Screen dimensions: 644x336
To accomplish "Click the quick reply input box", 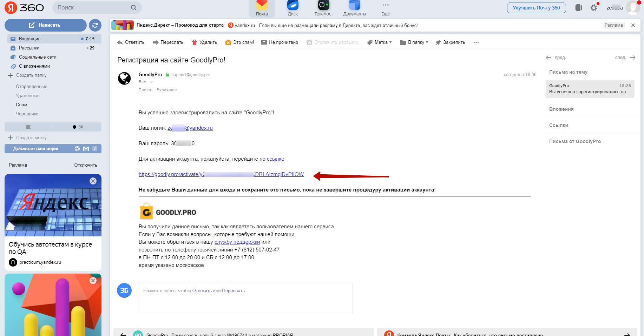I will [245, 298].
